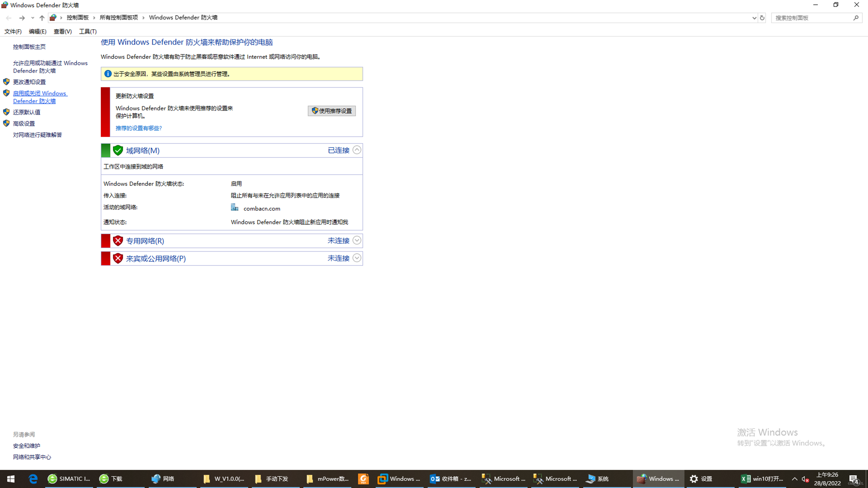Click the red shield icon beside 专用网络(R)
This screenshot has height=488, width=868.
[x=118, y=241]
